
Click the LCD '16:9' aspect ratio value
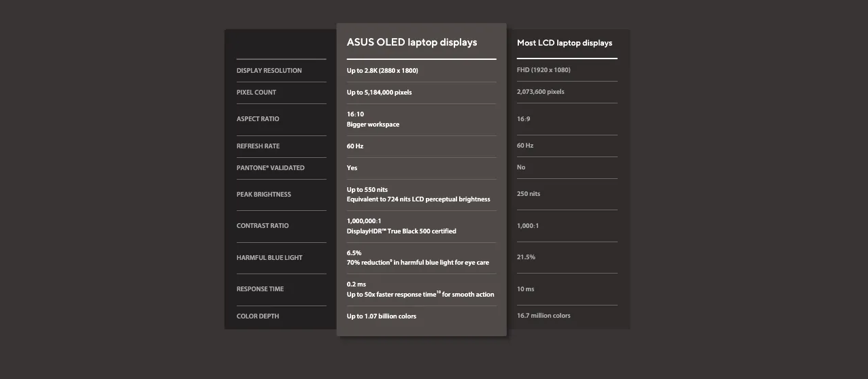coord(523,119)
